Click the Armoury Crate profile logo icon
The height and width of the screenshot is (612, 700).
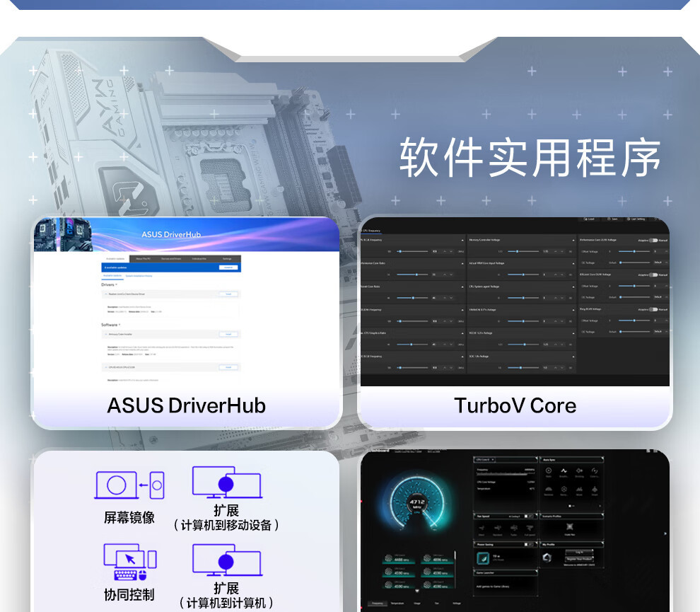pos(547,558)
